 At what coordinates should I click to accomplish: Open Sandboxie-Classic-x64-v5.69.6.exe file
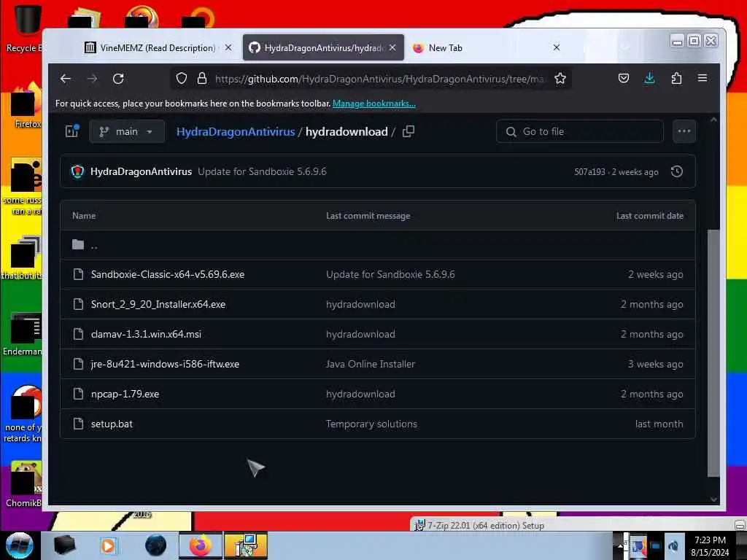(168, 274)
